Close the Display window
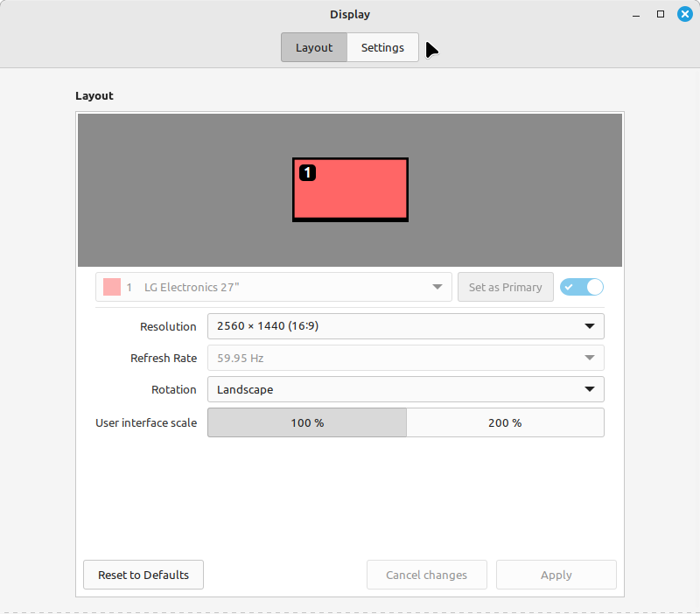The height and width of the screenshot is (614, 700). click(x=685, y=14)
